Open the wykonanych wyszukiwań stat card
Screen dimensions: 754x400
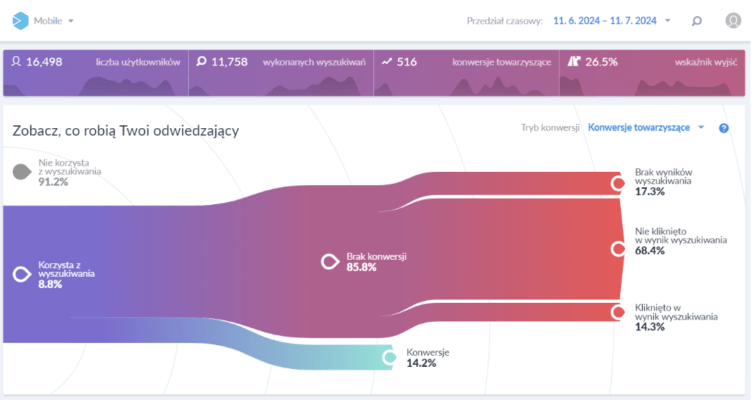[281, 73]
